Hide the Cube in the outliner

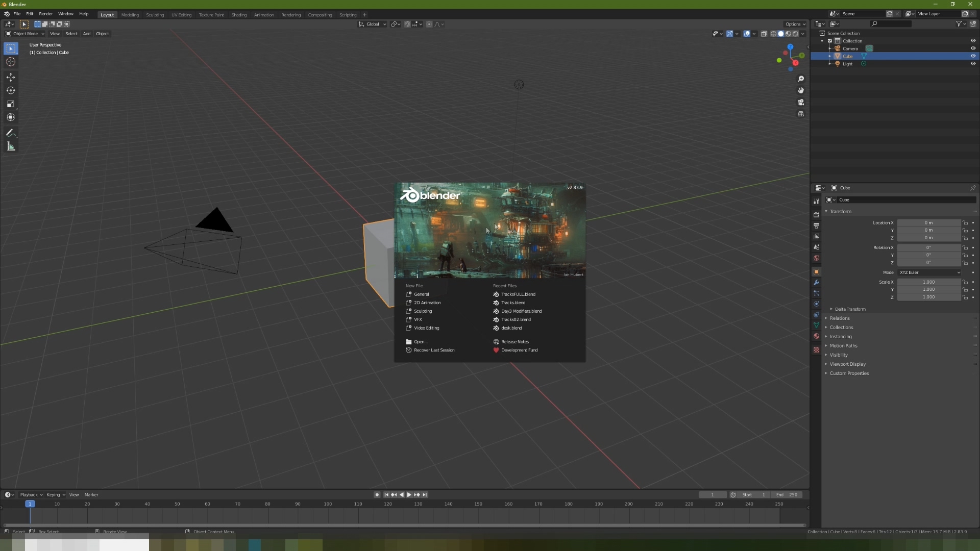pos(973,56)
